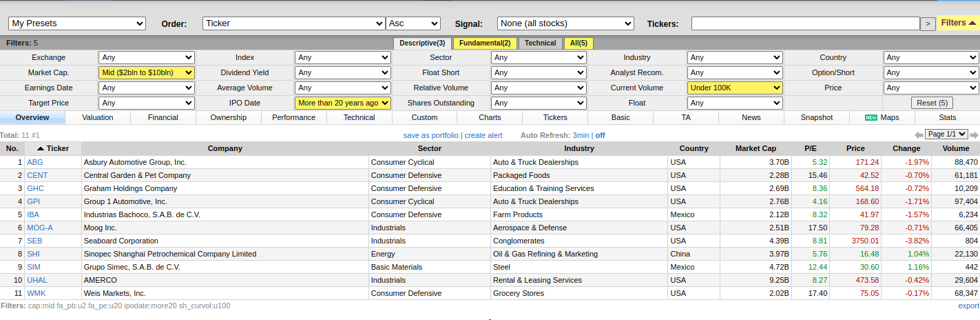This screenshot has width=980, height=320.
Task: Click the tickers submit arrow button
Action: [x=928, y=23]
